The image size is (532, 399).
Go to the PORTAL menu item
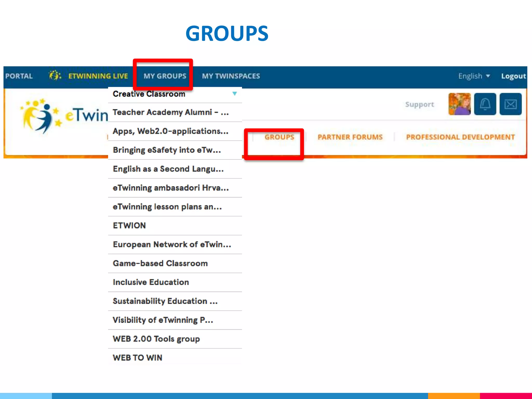(19, 76)
